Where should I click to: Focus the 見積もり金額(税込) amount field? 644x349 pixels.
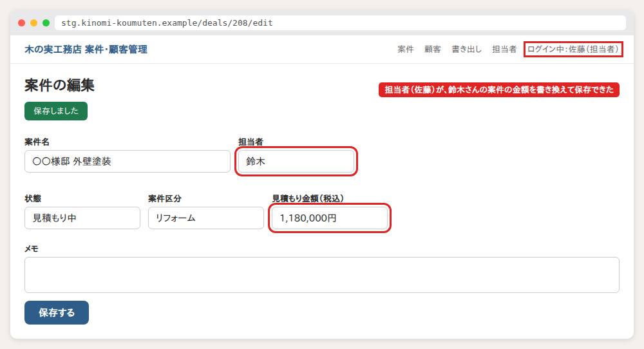point(329,218)
